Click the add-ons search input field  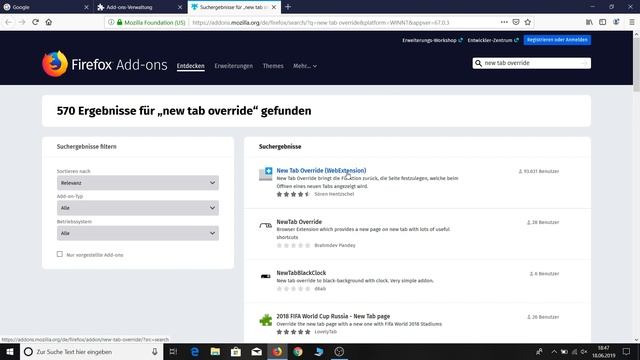pos(531,63)
